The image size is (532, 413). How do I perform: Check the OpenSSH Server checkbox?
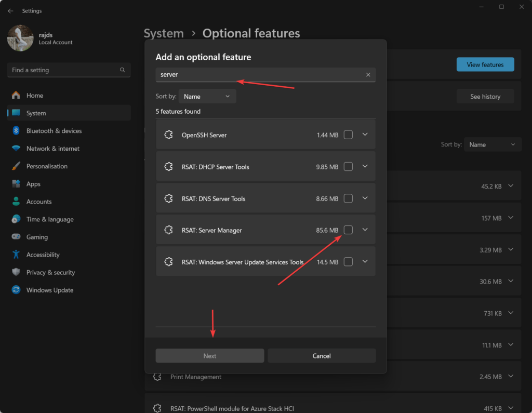tap(348, 135)
